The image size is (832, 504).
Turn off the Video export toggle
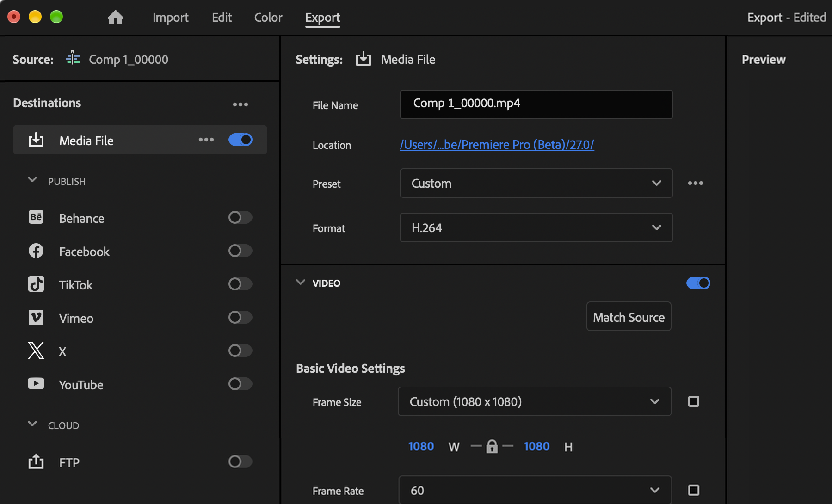pos(698,283)
